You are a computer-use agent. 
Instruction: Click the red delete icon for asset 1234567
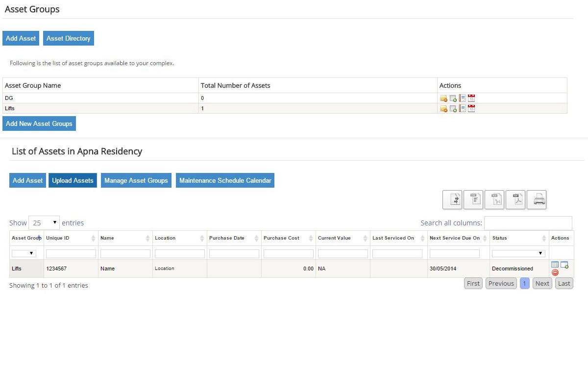[555, 273]
